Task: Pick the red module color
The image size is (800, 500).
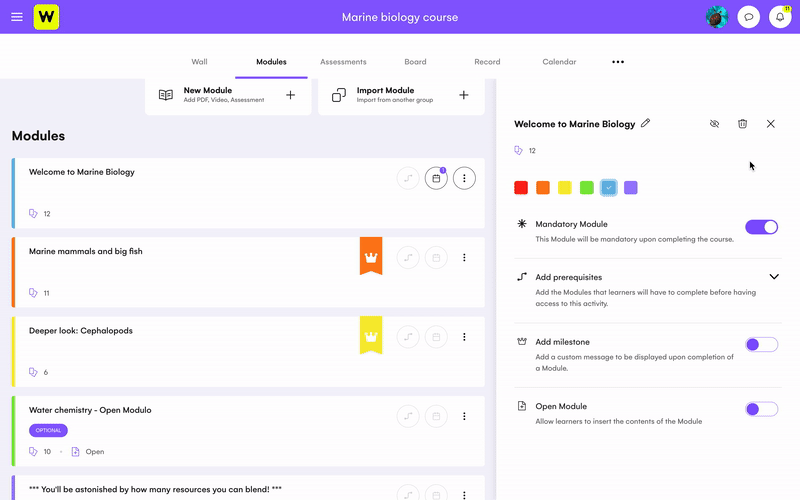Action: coord(521,188)
